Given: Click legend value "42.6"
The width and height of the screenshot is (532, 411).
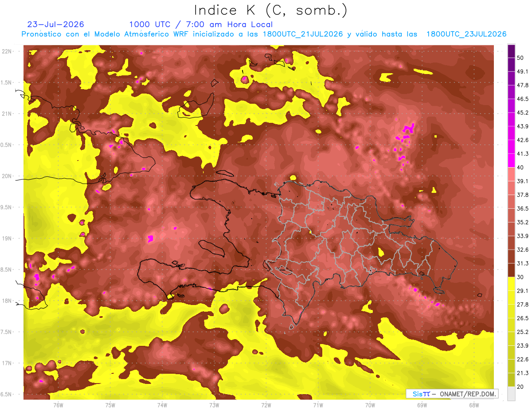Looking at the screenshot, I should pyautogui.click(x=523, y=140).
